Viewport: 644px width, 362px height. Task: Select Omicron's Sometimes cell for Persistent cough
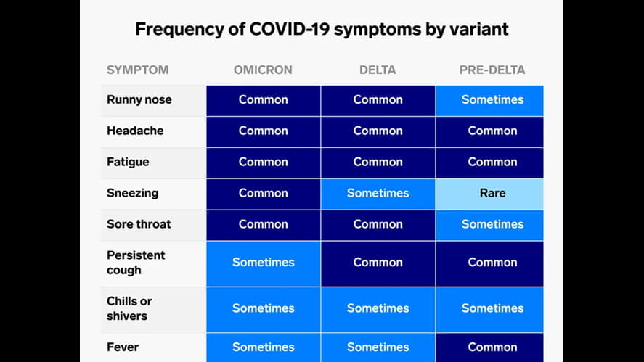[263, 263]
